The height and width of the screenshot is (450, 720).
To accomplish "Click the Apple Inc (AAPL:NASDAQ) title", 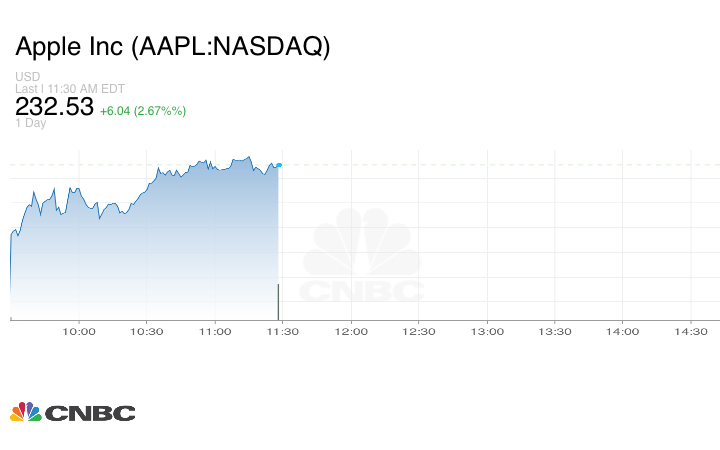I will [172, 47].
